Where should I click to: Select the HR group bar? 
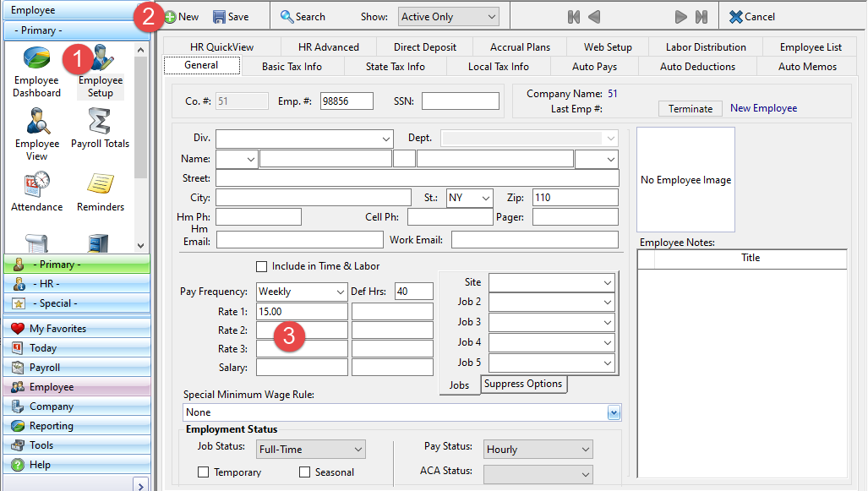click(x=77, y=283)
